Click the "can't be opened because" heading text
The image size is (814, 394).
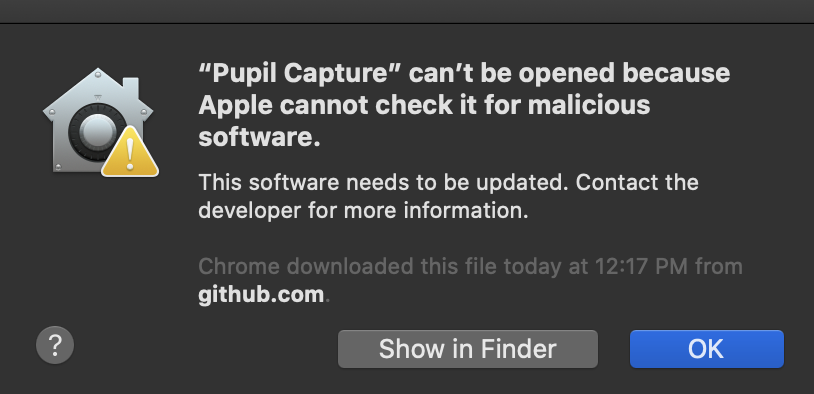tap(569, 74)
